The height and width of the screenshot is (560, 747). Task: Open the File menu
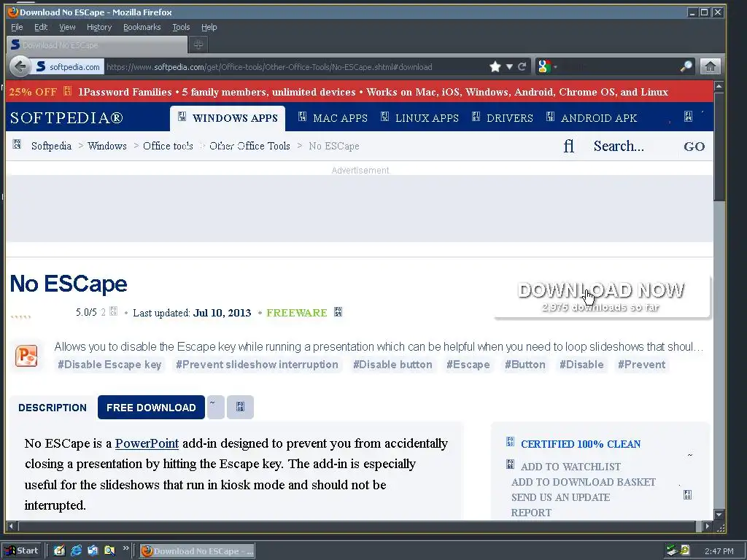click(17, 27)
